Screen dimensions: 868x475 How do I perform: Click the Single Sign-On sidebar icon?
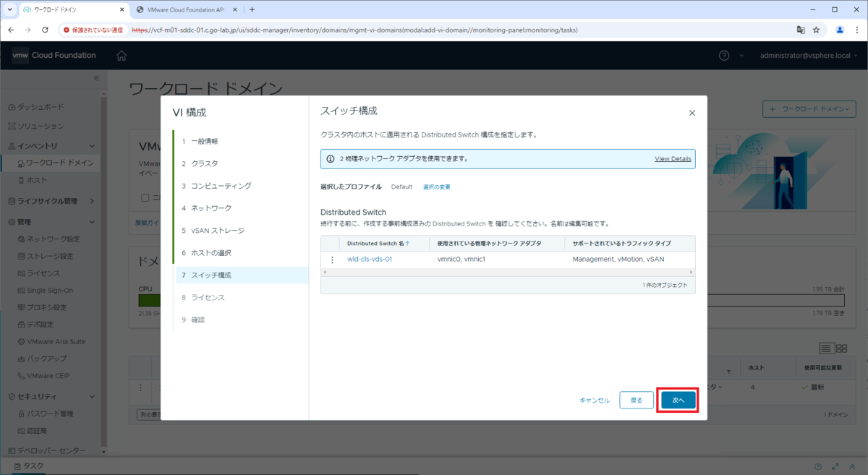coord(21,291)
